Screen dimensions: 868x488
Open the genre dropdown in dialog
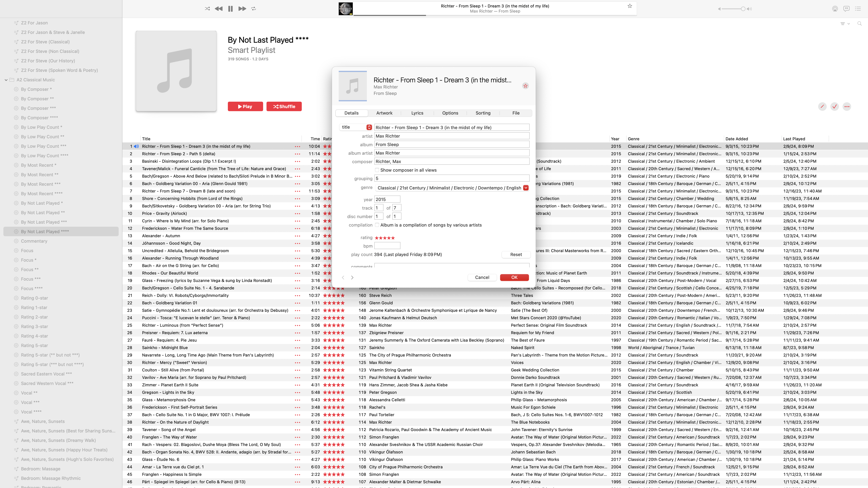526,188
